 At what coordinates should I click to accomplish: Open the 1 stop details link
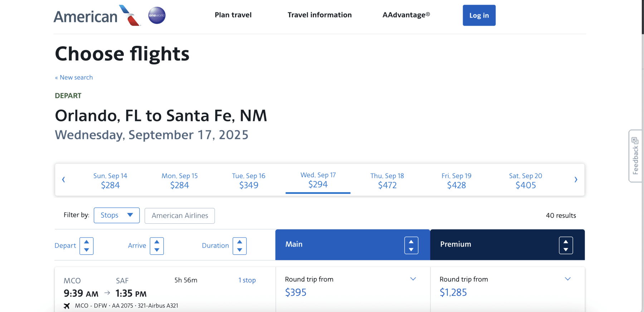[x=247, y=280]
